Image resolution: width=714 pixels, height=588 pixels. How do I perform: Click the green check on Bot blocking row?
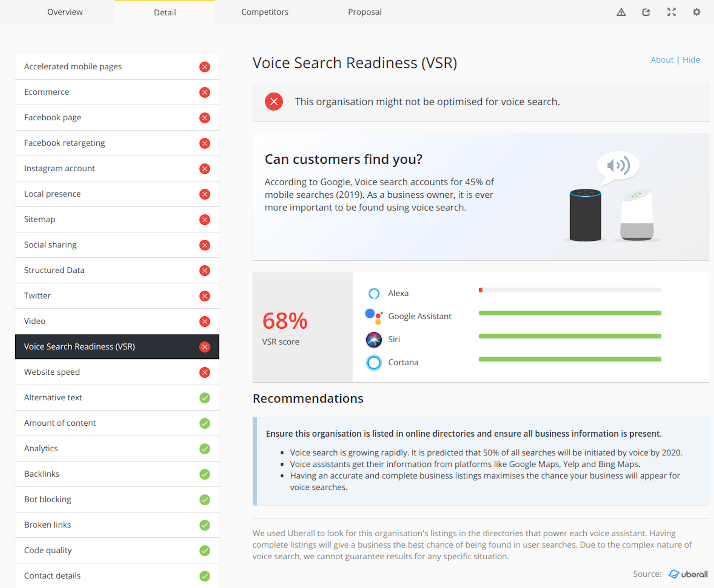click(x=205, y=499)
